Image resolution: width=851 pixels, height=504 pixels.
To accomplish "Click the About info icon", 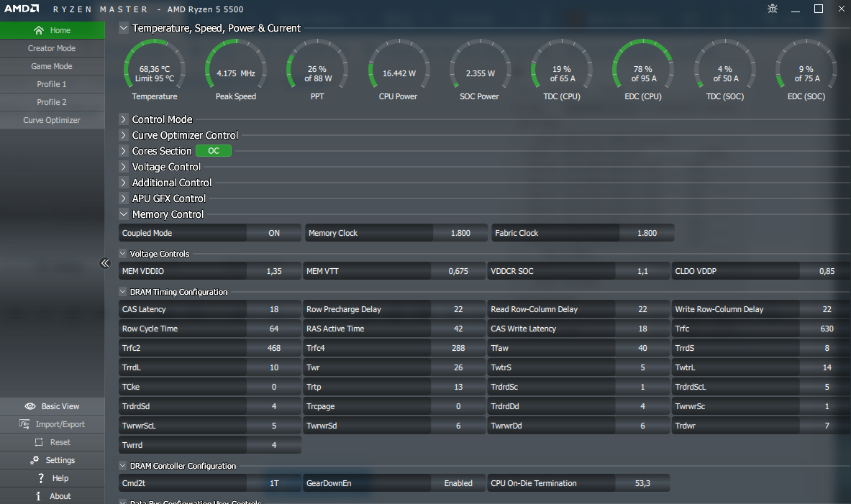I will pos(38,496).
